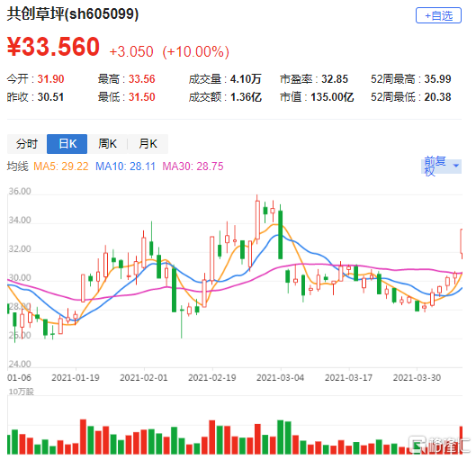The width and height of the screenshot is (476, 460).
Task: Click the change value +3.050
Action: pyautogui.click(x=131, y=51)
